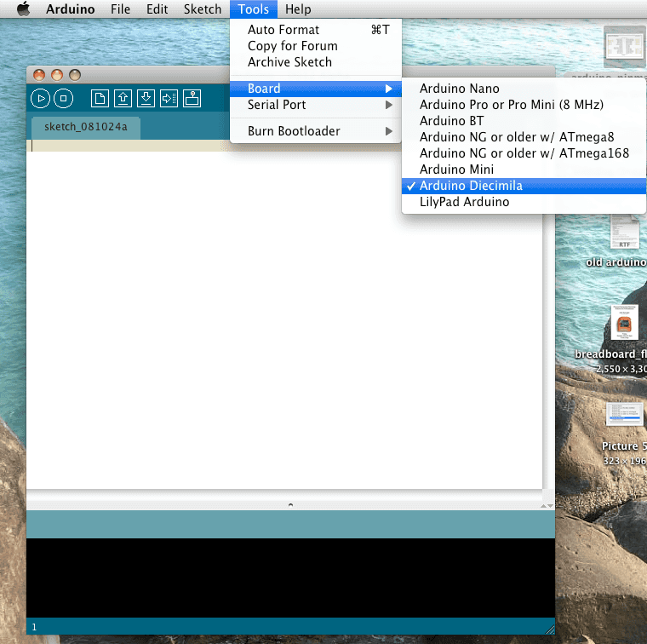The image size is (647, 644).
Task: Switch to sketch_081024a tab
Action: pyautogui.click(x=85, y=128)
